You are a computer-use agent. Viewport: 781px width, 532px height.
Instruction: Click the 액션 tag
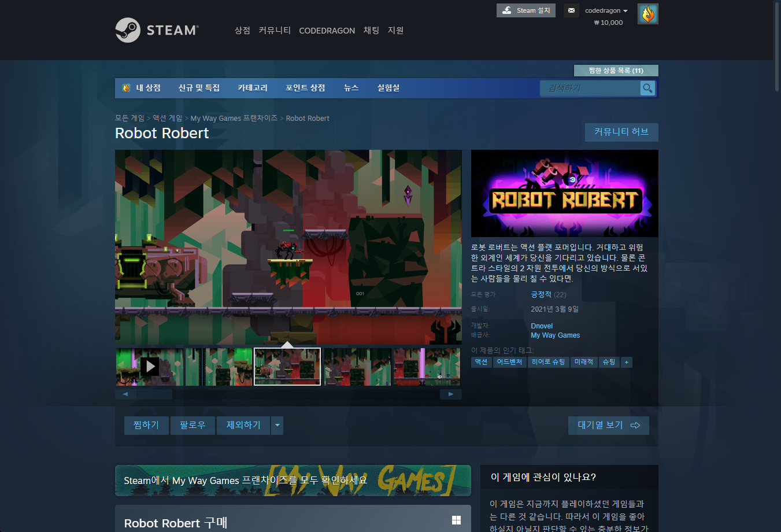click(481, 362)
